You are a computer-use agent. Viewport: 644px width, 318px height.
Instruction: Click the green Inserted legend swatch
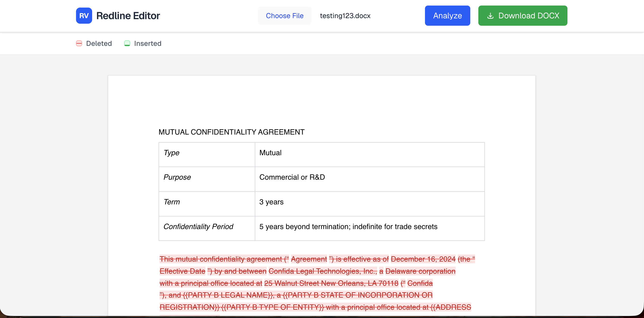tap(127, 43)
